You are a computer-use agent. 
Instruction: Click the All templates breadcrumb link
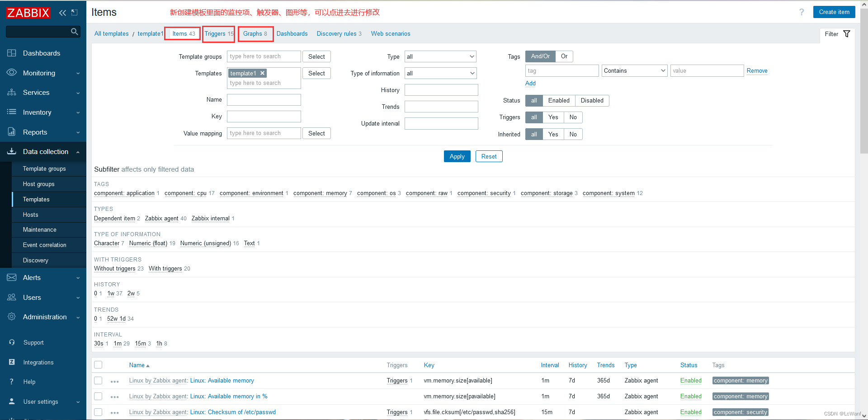click(x=111, y=34)
